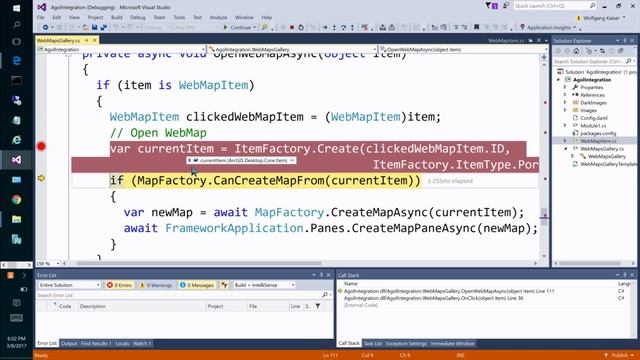Click the Navigate Backward toolbar icon
Viewport: 640px width, 360px height.
(x=45, y=27)
